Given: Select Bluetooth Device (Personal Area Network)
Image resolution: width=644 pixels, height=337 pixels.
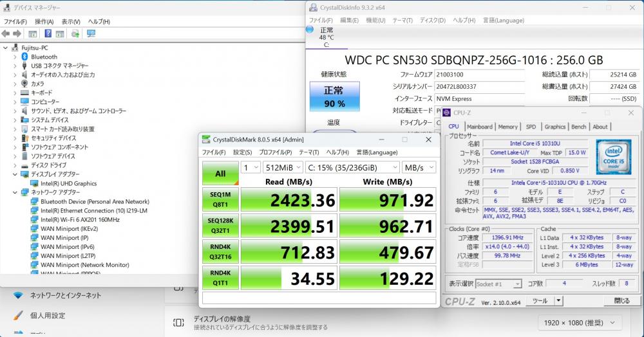Looking at the screenshot, I should click(x=95, y=201).
